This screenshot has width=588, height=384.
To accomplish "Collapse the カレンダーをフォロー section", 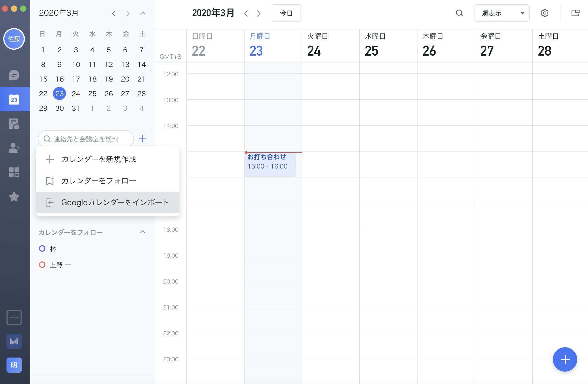I will (x=143, y=232).
